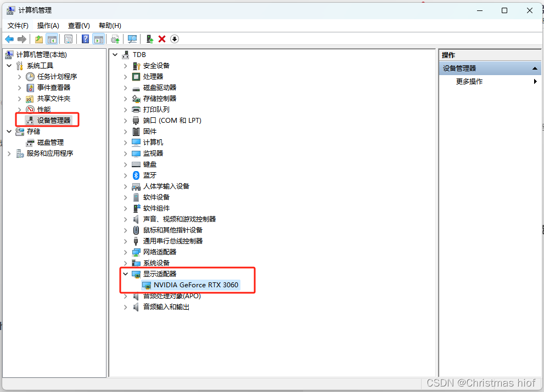Expand the 人体学输入设备 category
The image size is (544, 392).
pyautogui.click(x=126, y=186)
